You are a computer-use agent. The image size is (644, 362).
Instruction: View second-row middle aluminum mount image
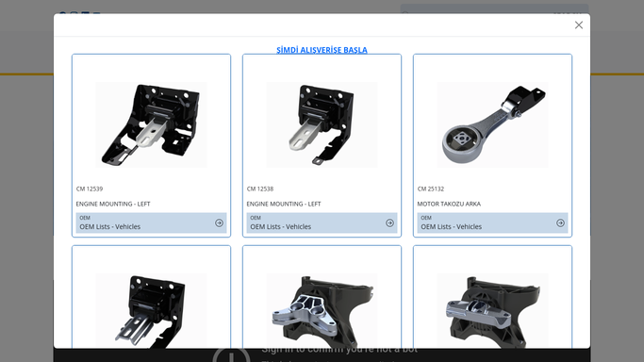(x=322, y=311)
